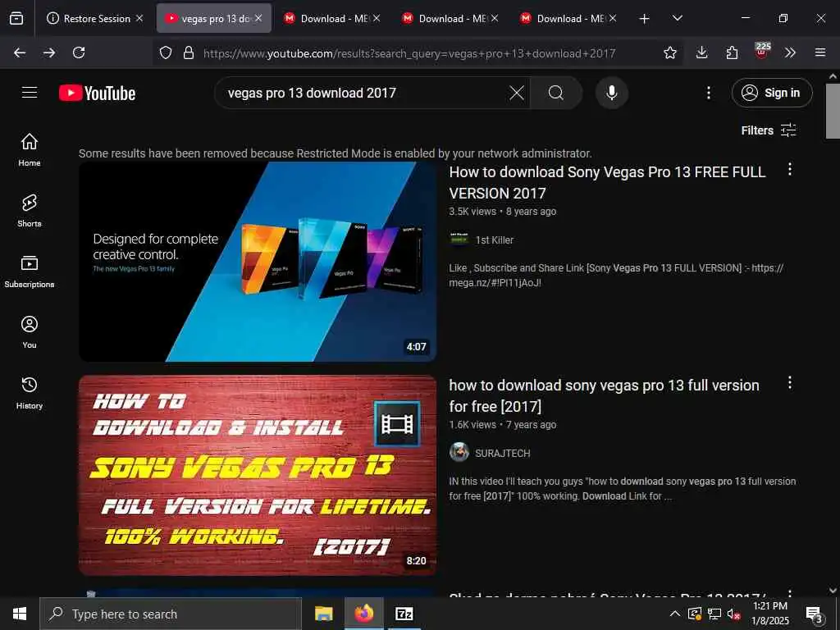Open more options for SURAJTECH video
Viewport: 840px width, 630px height.
pyautogui.click(x=790, y=382)
